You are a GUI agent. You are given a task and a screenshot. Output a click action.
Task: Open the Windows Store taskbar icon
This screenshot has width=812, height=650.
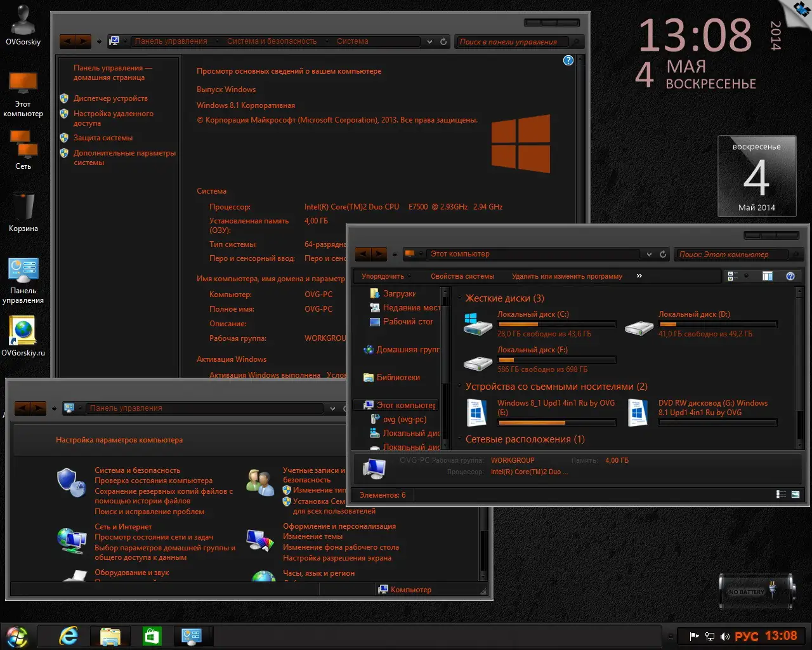point(152,635)
